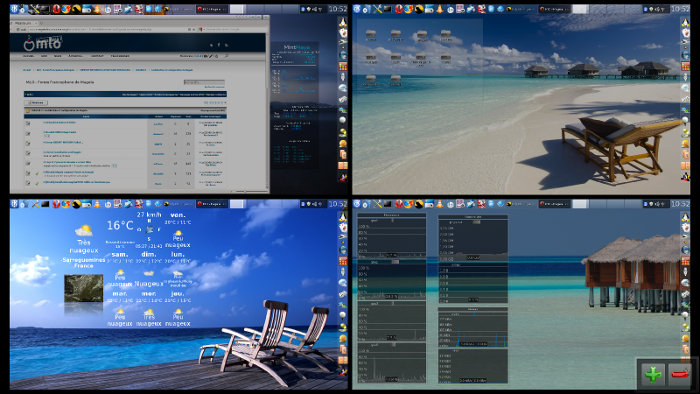
Task: Open KDE launcher on weather desktop panel
Action: tap(14, 204)
